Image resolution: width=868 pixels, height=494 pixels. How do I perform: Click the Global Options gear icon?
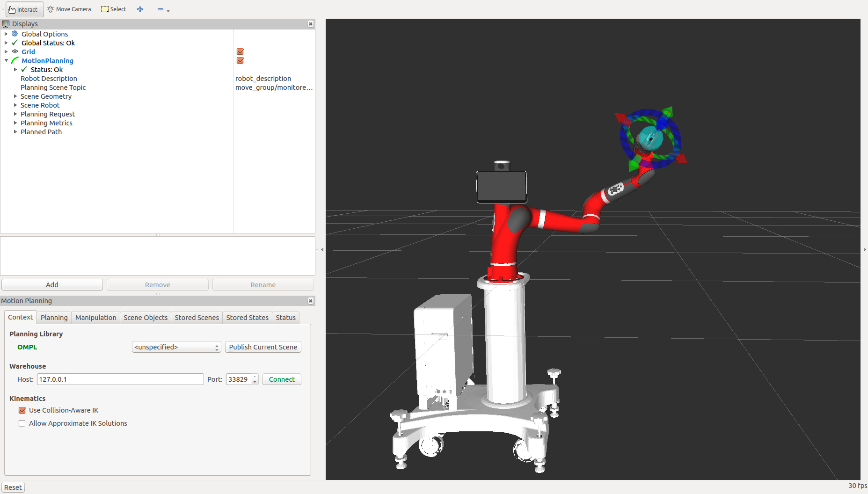click(15, 34)
